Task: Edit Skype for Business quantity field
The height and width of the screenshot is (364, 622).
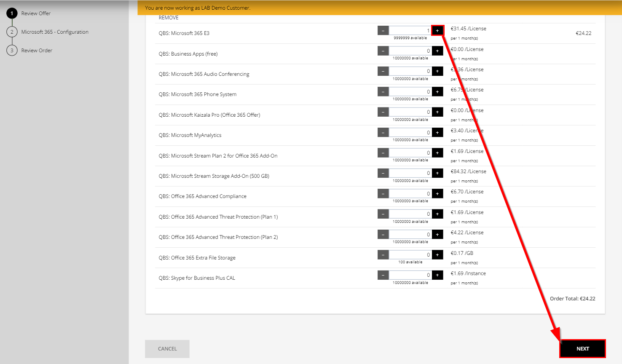Action: (410, 275)
